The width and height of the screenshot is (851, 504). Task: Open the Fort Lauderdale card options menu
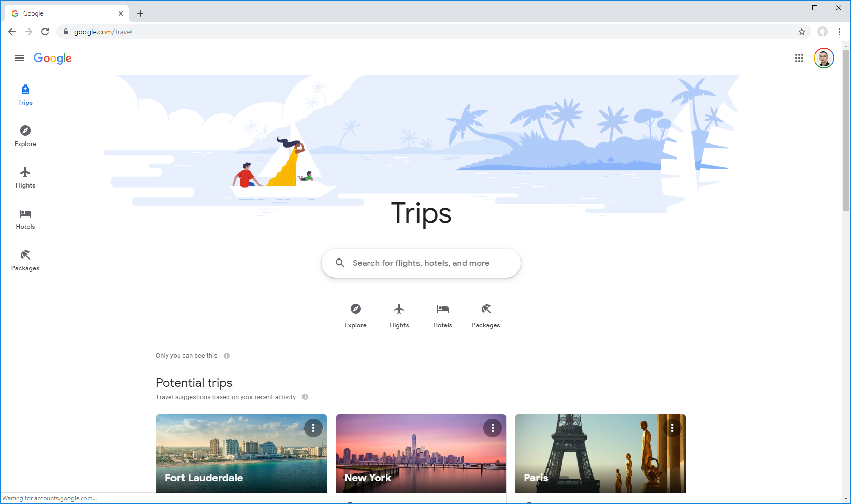pyautogui.click(x=313, y=428)
